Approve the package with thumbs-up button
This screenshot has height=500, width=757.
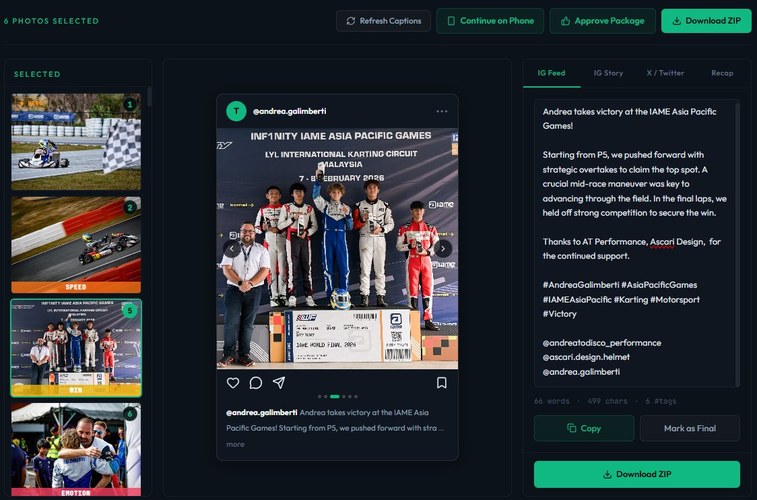(x=603, y=21)
